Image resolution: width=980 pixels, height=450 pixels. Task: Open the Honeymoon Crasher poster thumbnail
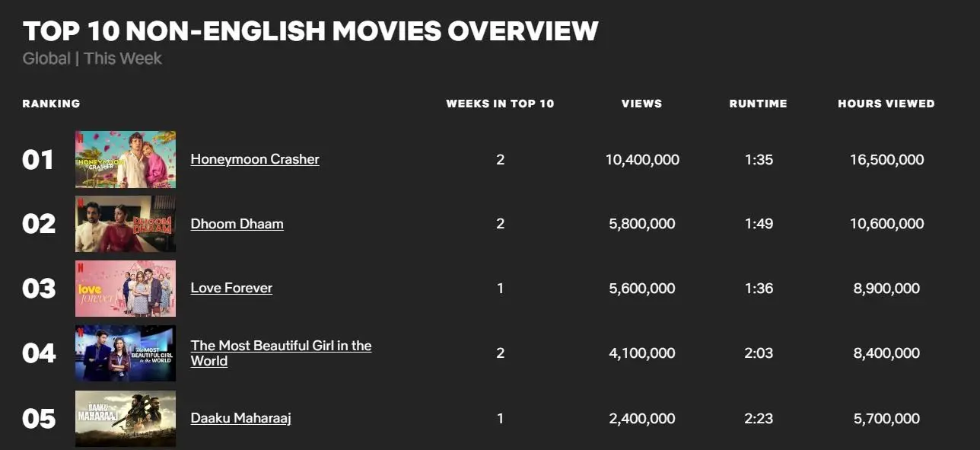[x=126, y=159]
